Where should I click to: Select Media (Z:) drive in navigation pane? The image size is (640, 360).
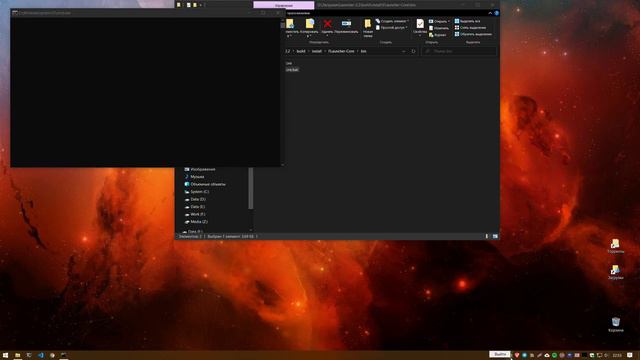(x=196, y=222)
